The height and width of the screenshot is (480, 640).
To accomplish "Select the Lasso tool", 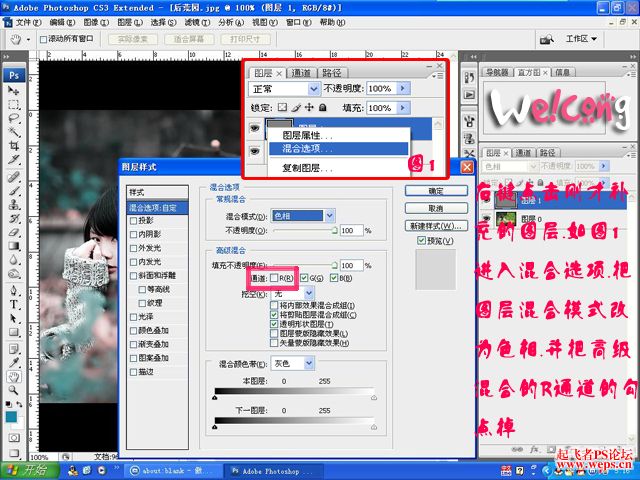I will pos(14,118).
